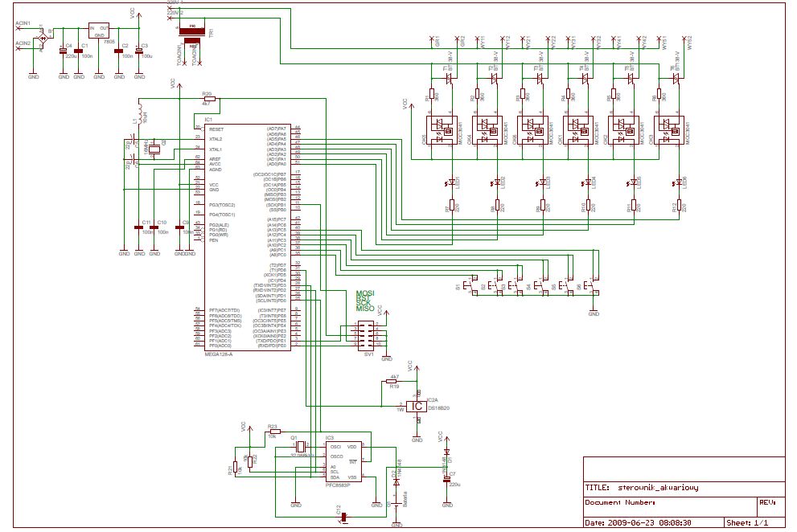Select the OK5 MOC3041 optocoupler
Image resolution: width=797 pixels, height=532 pixels.
442,130
